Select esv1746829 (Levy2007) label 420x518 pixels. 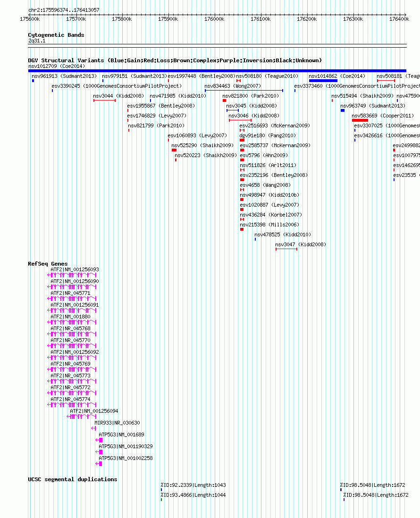pos(157,116)
